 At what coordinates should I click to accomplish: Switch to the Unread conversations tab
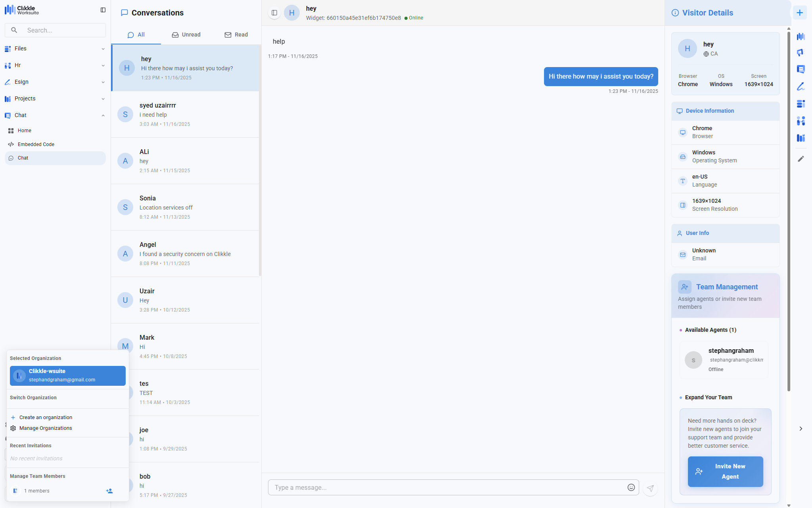[186, 35]
